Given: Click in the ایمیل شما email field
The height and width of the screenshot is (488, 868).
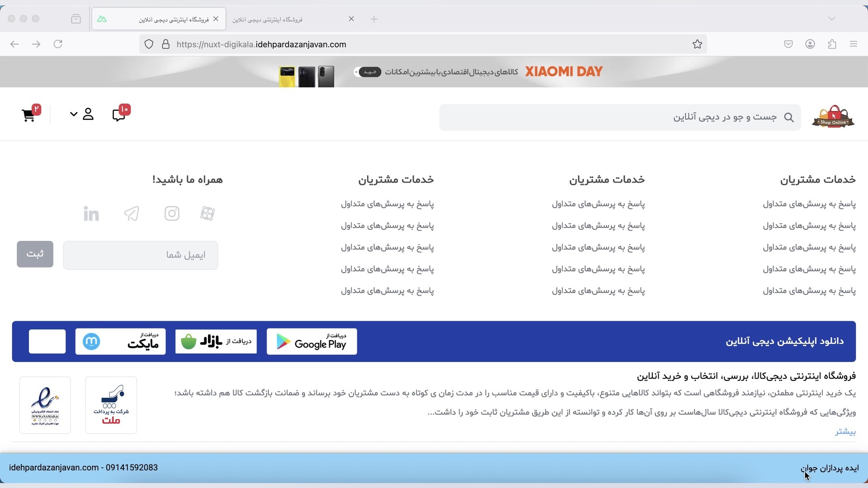Looking at the screenshot, I should tap(141, 255).
